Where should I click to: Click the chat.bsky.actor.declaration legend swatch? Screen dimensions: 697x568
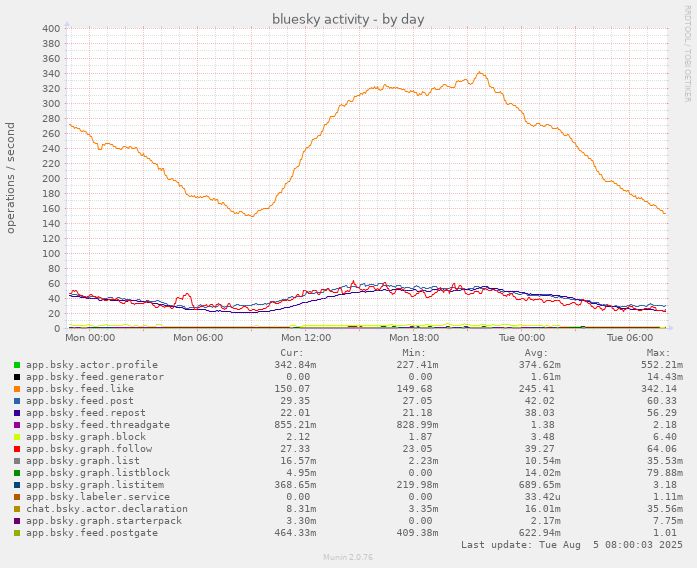[17, 509]
